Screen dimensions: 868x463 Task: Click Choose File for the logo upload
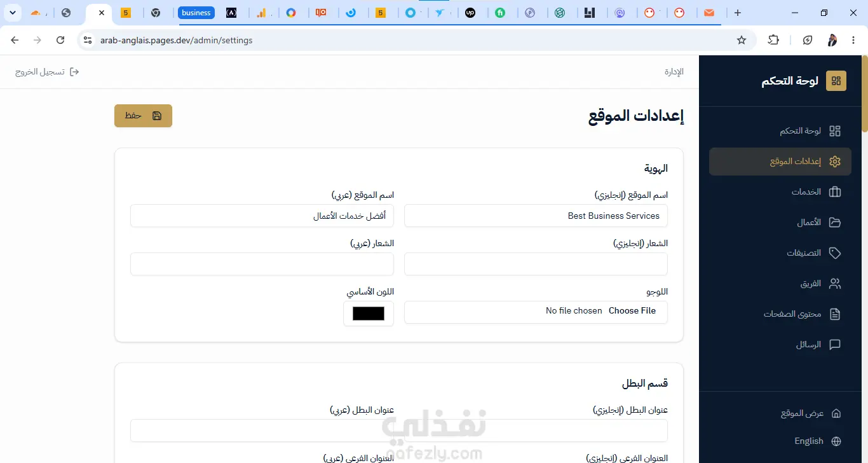click(x=632, y=311)
